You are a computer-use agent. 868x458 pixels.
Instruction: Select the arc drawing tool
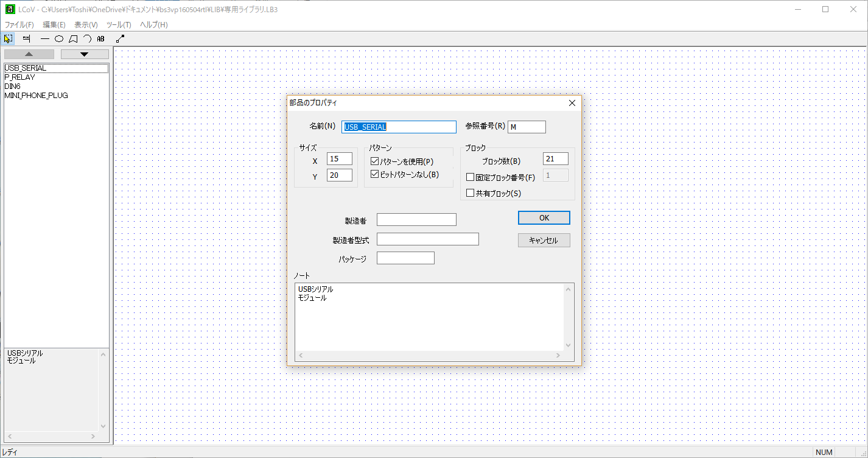(87, 38)
